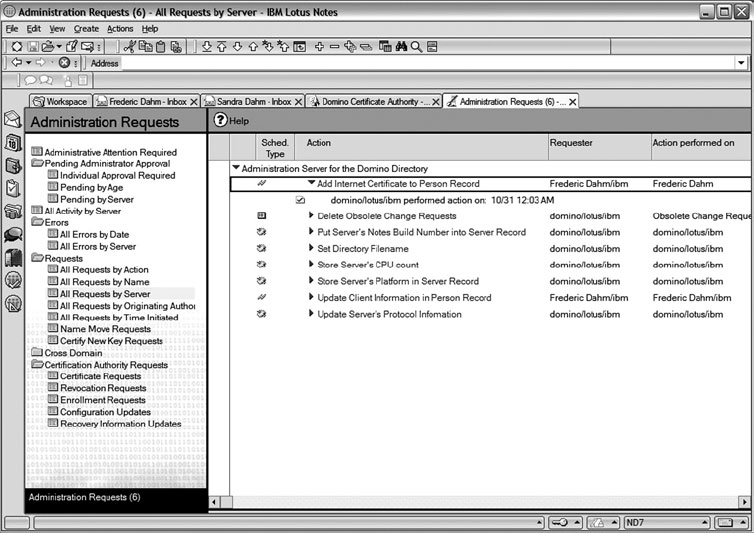Click the horizontal scrollbar left arrow
Viewport: 754px width, 533px height.
coord(214,502)
